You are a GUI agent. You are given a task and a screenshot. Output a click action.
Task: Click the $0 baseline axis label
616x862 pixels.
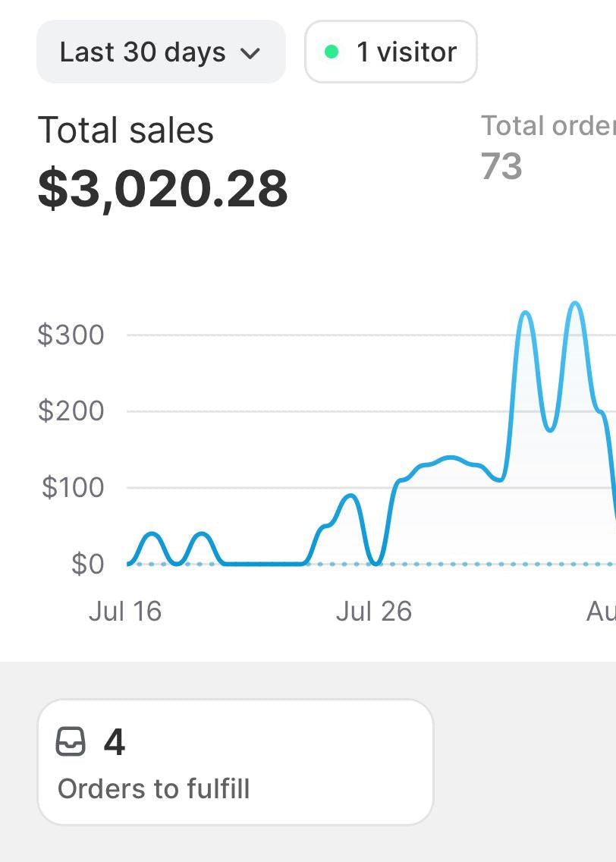pos(88,564)
